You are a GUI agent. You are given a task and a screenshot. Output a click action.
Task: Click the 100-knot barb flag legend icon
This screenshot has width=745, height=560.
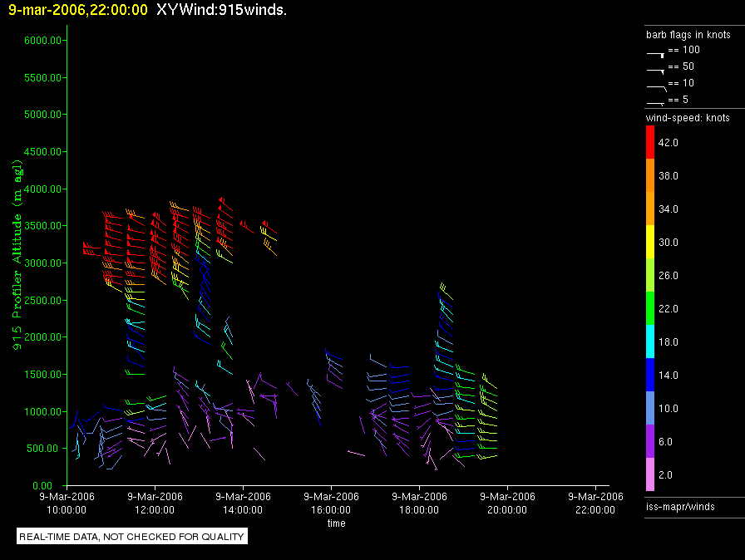point(656,52)
